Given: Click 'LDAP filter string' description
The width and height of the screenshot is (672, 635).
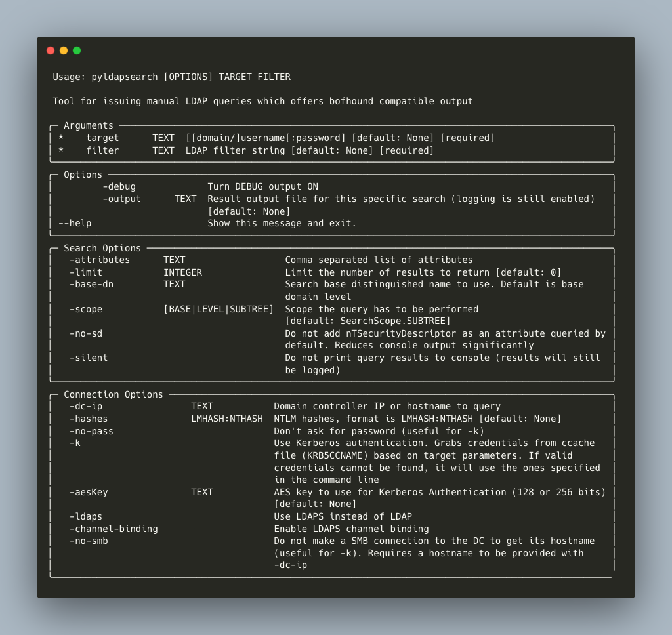Looking at the screenshot, I should point(236,150).
